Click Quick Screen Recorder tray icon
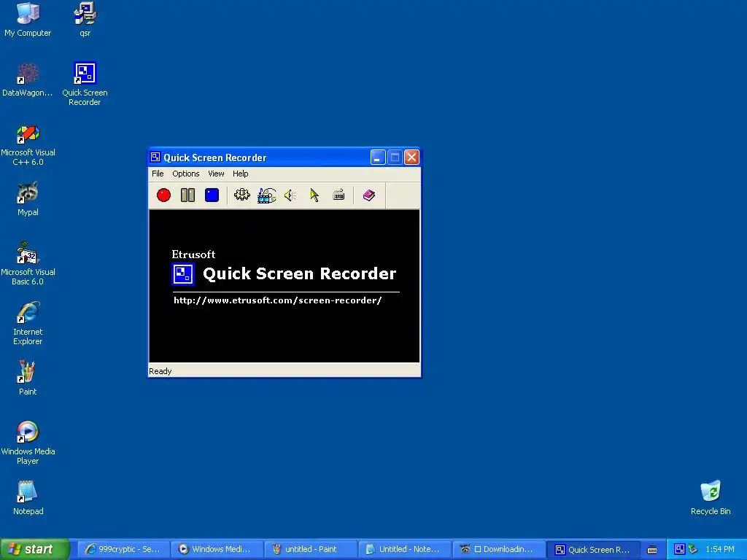The height and width of the screenshot is (560, 747). (679, 549)
